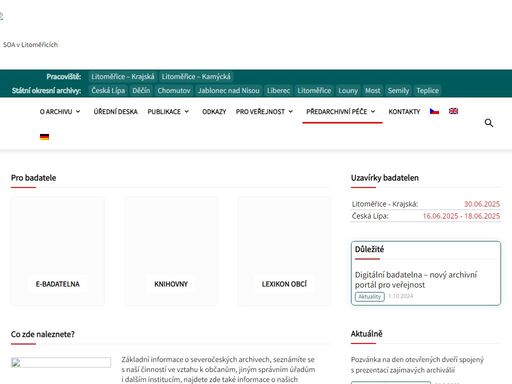Expand the PRO VEŘEJNOST menu chevron

click(x=291, y=111)
